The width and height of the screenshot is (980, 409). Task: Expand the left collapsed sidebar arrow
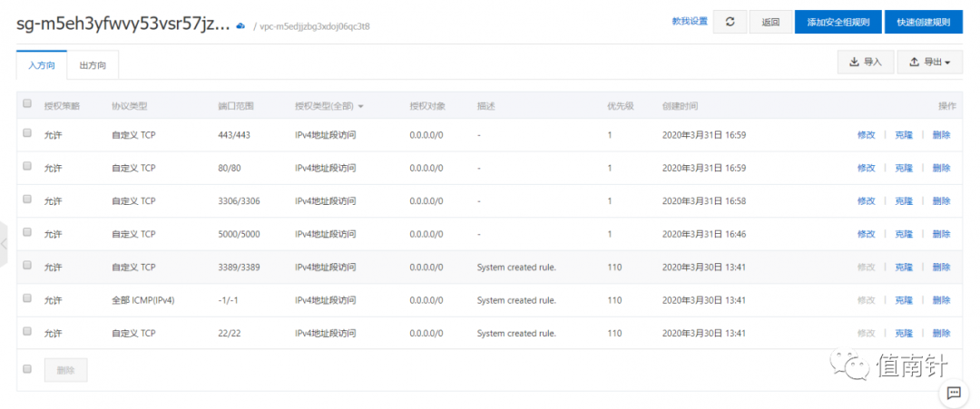pyautogui.click(x=4, y=243)
